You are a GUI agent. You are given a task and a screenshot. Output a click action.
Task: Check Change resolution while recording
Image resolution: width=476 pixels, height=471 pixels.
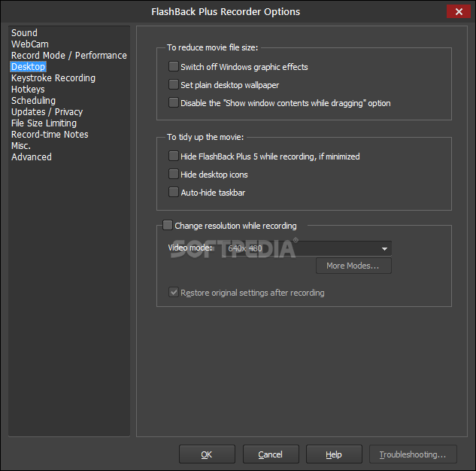tap(168, 225)
